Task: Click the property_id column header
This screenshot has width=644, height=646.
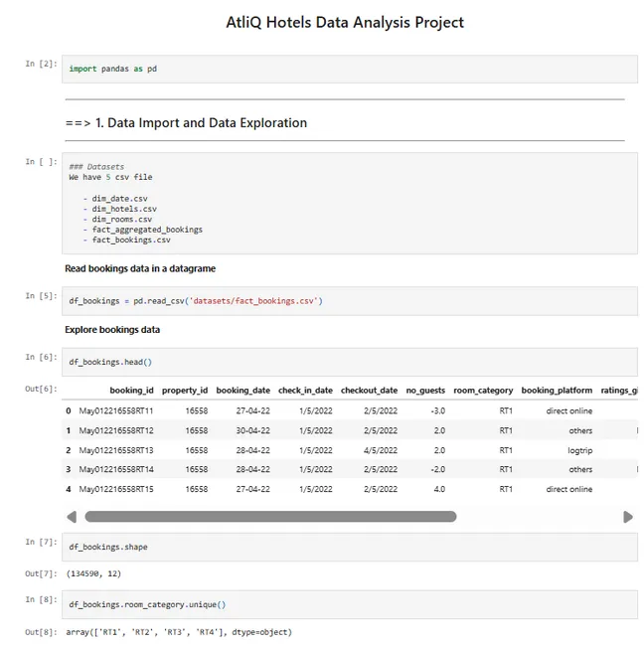Action: [x=185, y=391]
